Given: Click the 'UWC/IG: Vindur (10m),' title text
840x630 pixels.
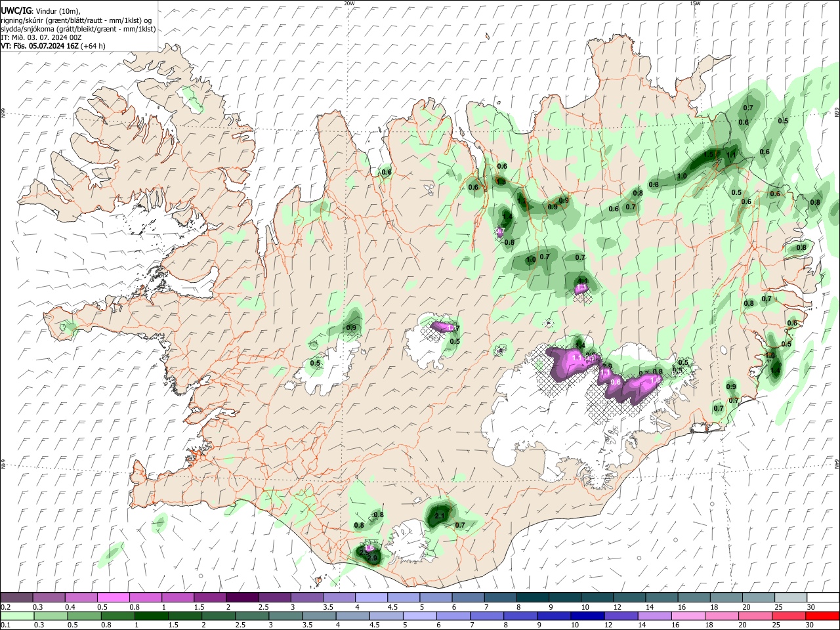Looking at the screenshot, I should coord(40,11).
